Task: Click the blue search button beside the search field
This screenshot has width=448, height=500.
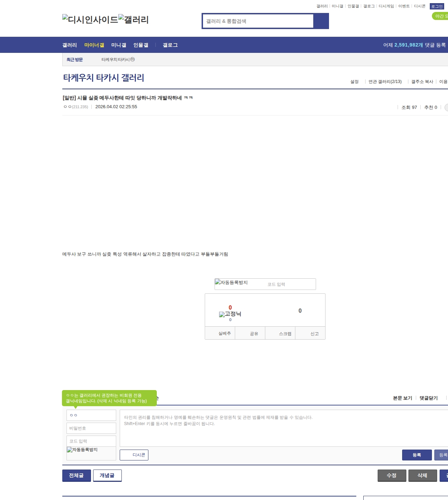Action: point(321,21)
